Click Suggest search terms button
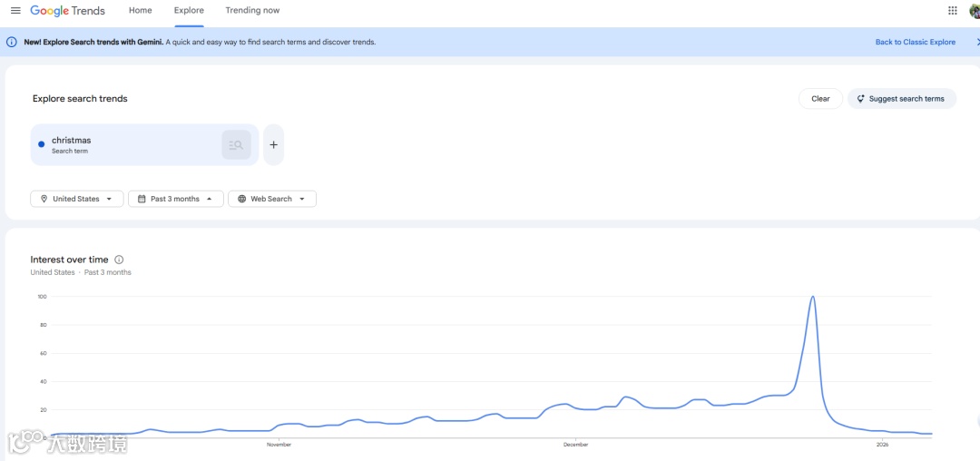Image resolution: width=980 pixels, height=461 pixels. pyautogui.click(x=901, y=99)
